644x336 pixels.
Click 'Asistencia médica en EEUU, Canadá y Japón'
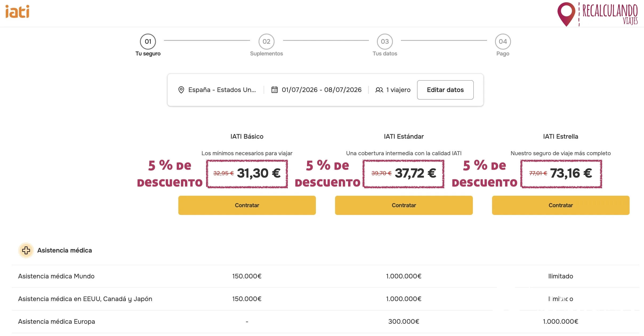pyautogui.click(x=85, y=299)
